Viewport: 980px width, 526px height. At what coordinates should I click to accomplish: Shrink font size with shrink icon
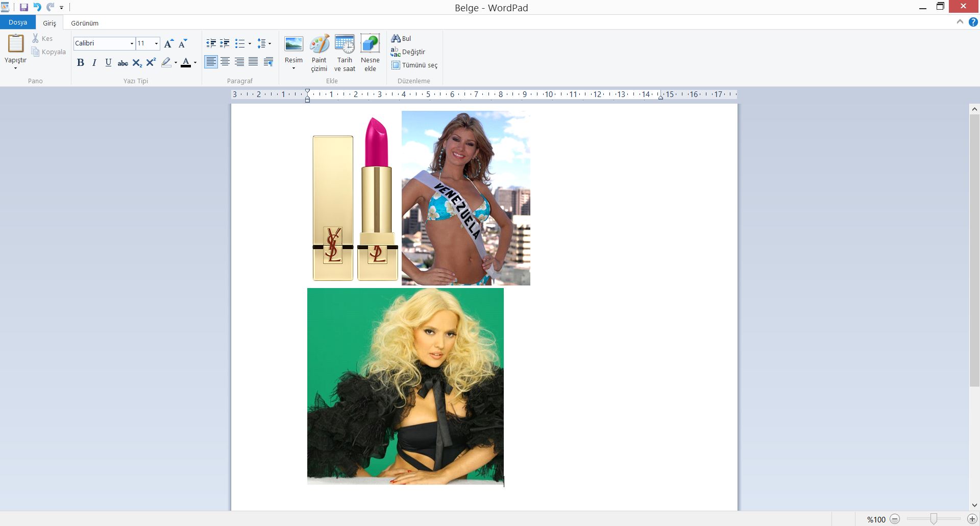click(x=182, y=43)
